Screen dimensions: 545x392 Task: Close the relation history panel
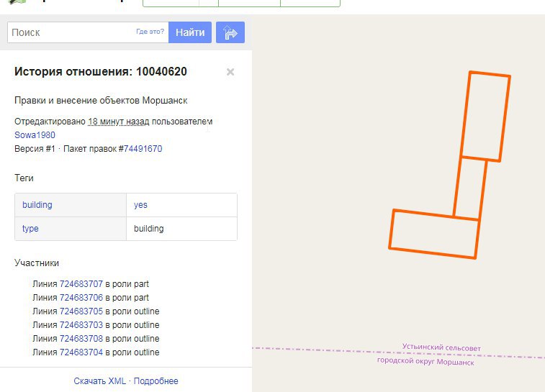click(230, 72)
